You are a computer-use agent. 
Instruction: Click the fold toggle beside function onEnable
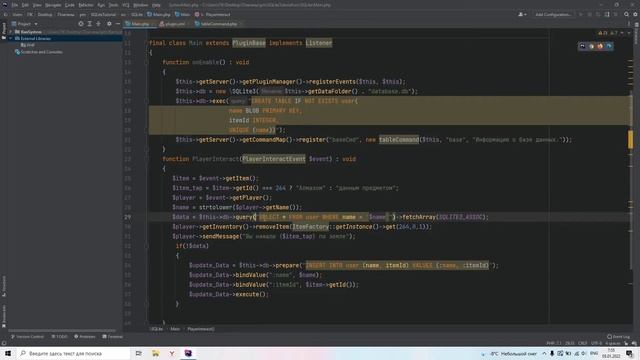146,62
